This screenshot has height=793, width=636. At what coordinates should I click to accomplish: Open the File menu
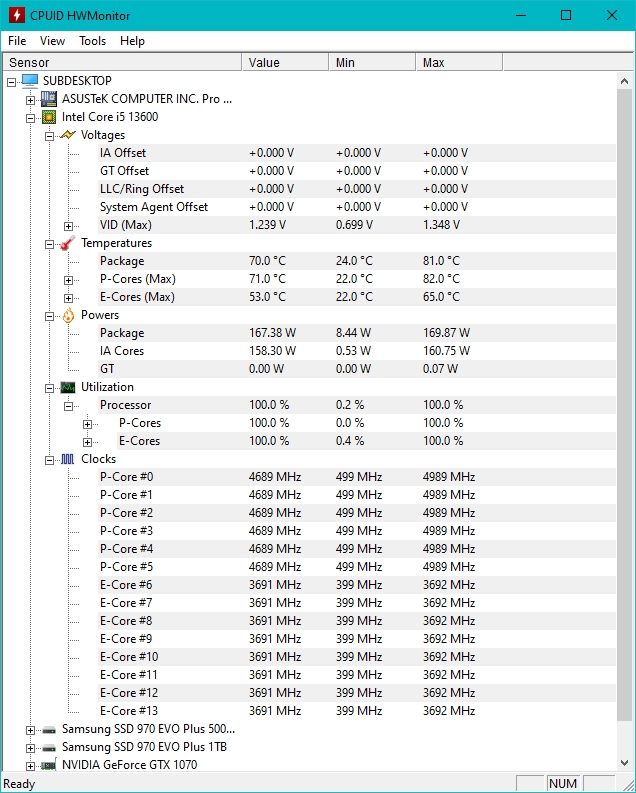(x=17, y=41)
